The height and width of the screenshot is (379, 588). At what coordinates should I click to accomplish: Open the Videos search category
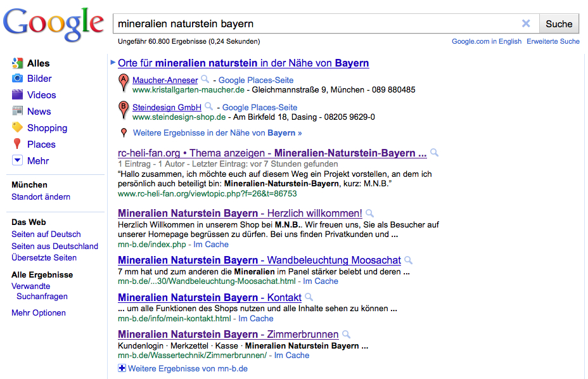pos(41,95)
